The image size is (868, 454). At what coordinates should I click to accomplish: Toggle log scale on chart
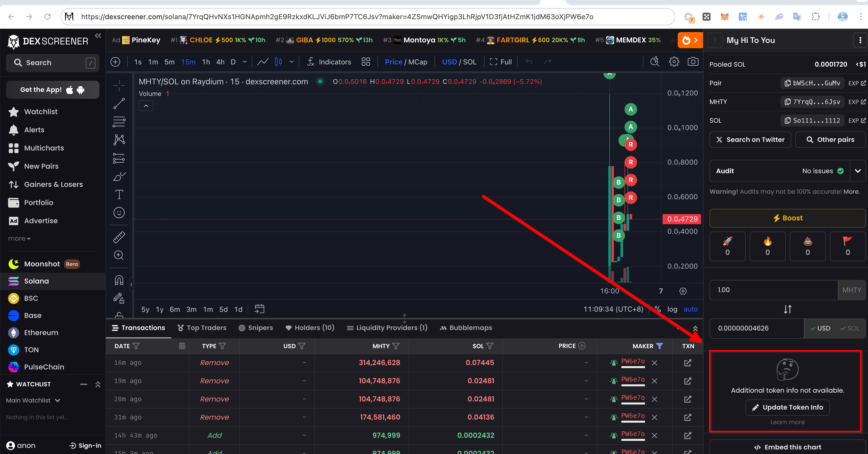pos(672,309)
